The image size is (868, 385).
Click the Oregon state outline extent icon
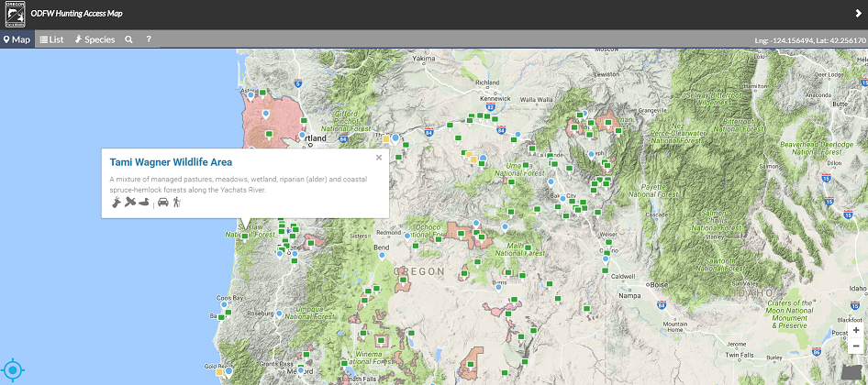click(852, 373)
